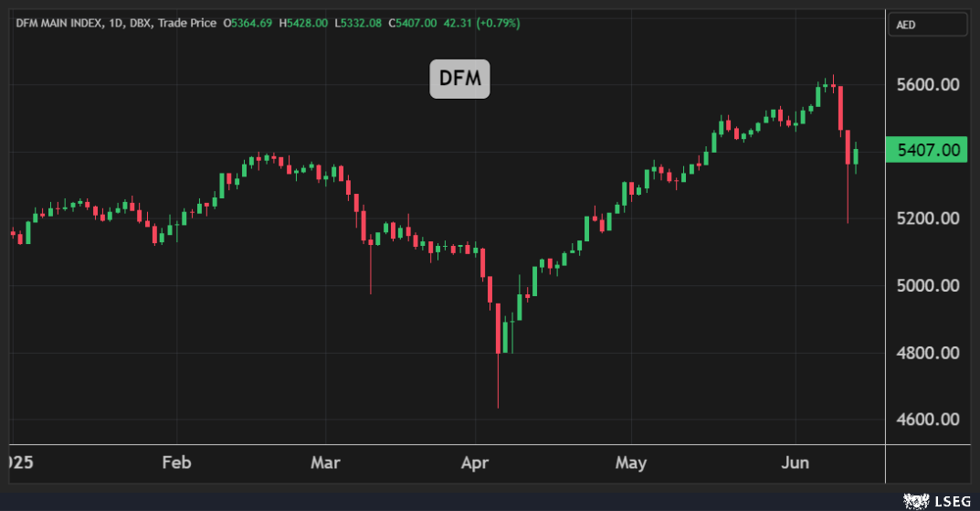Click the Mar date axis label
The width and height of the screenshot is (980, 511).
(326, 463)
